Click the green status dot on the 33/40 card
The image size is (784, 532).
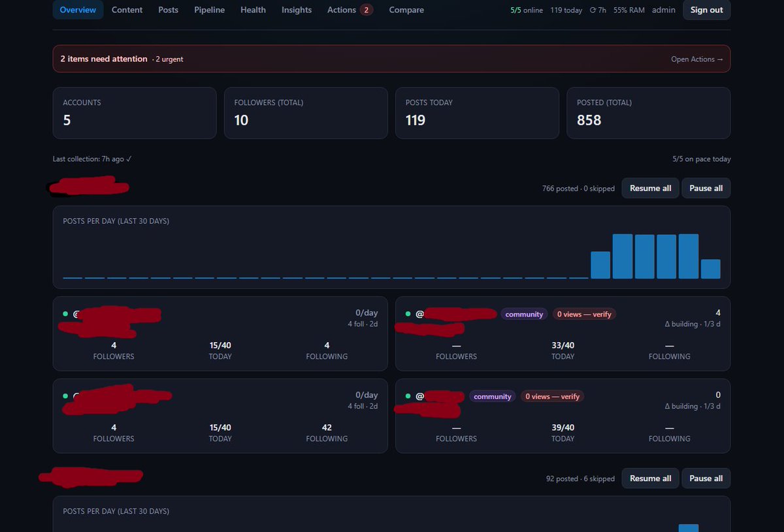click(408, 314)
